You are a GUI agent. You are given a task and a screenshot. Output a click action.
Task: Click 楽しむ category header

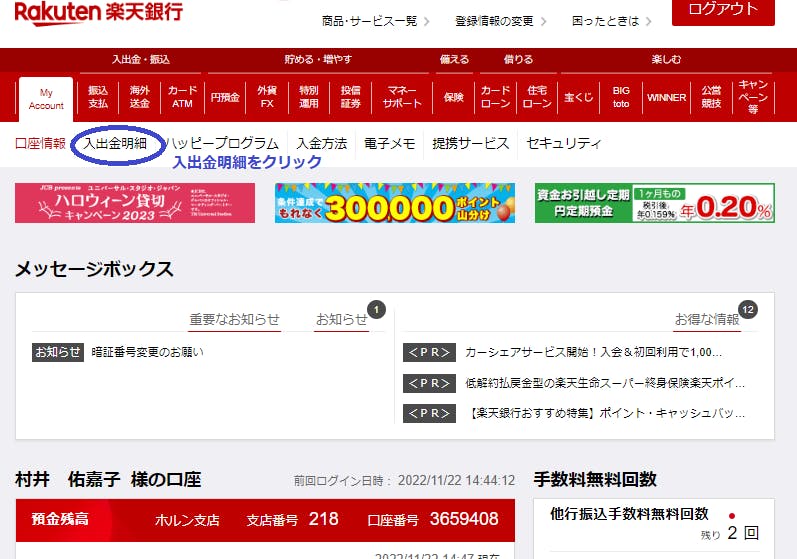666,59
